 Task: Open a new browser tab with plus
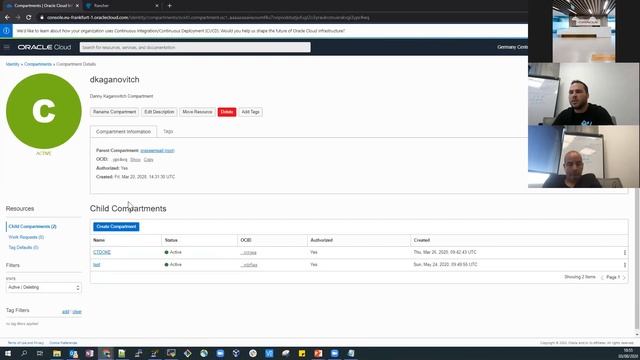pyautogui.click(x=169, y=6)
